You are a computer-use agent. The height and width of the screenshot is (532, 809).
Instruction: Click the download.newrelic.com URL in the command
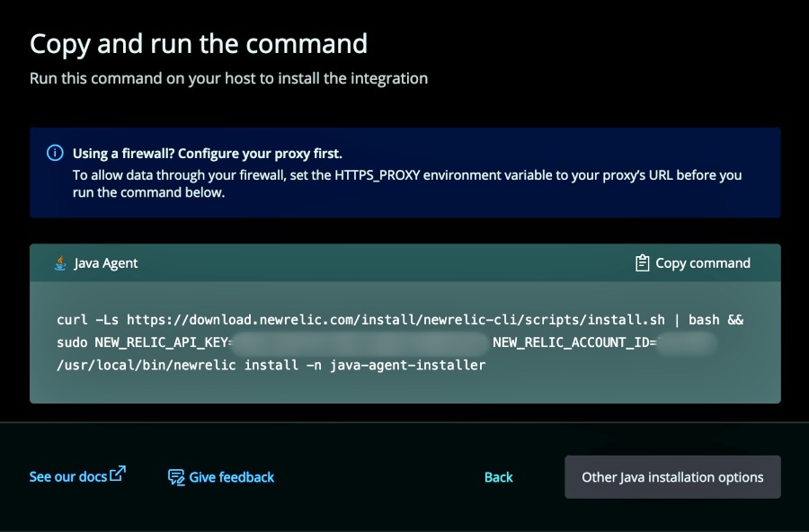point(396,320)
